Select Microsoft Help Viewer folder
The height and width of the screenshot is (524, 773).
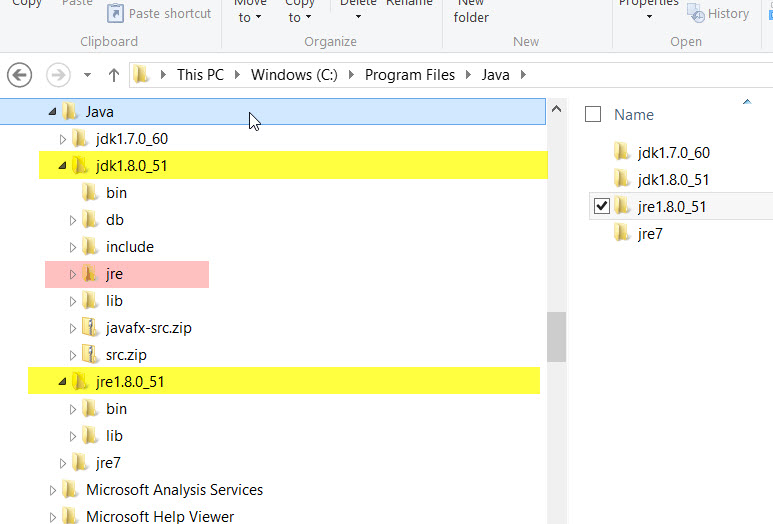click(160, 517)
